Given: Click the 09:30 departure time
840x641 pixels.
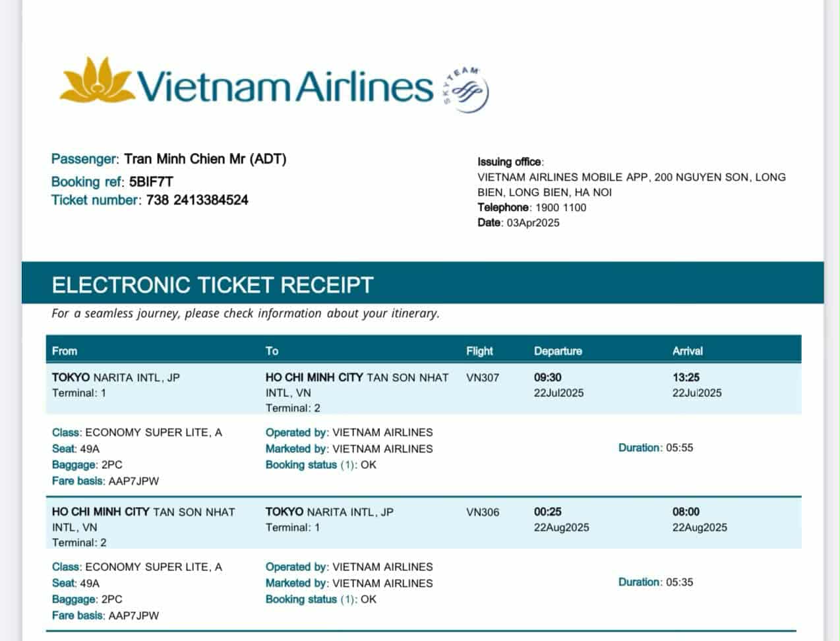Looking at the screenshot, I should tap(548, 378).
